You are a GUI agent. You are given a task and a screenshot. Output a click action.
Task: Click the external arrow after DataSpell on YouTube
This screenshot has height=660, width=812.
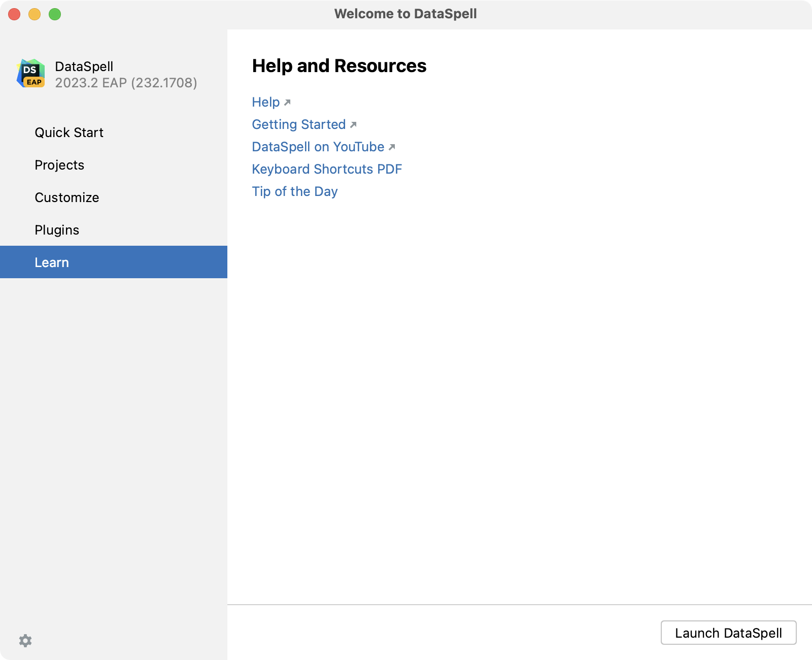392,147
